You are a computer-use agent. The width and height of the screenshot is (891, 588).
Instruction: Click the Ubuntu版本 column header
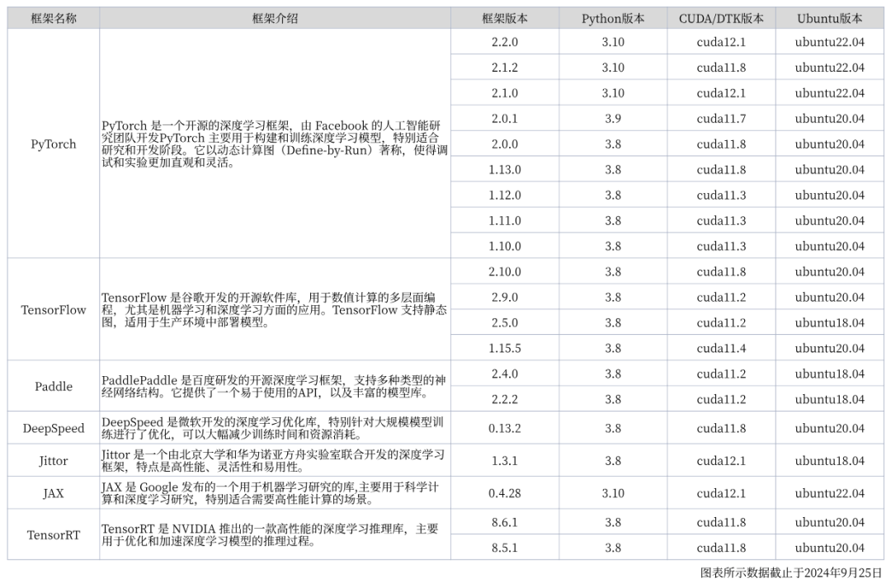click(829, 18)
